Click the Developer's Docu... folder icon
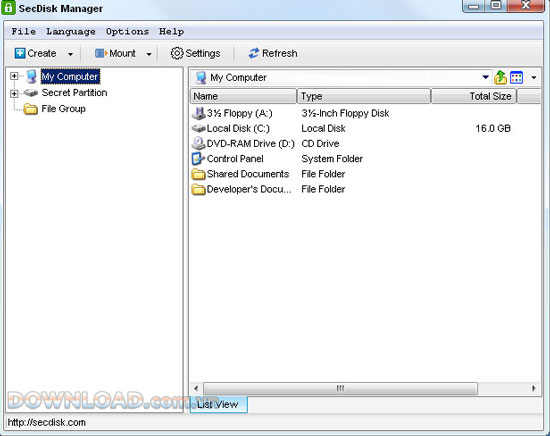 pos(199,189)
